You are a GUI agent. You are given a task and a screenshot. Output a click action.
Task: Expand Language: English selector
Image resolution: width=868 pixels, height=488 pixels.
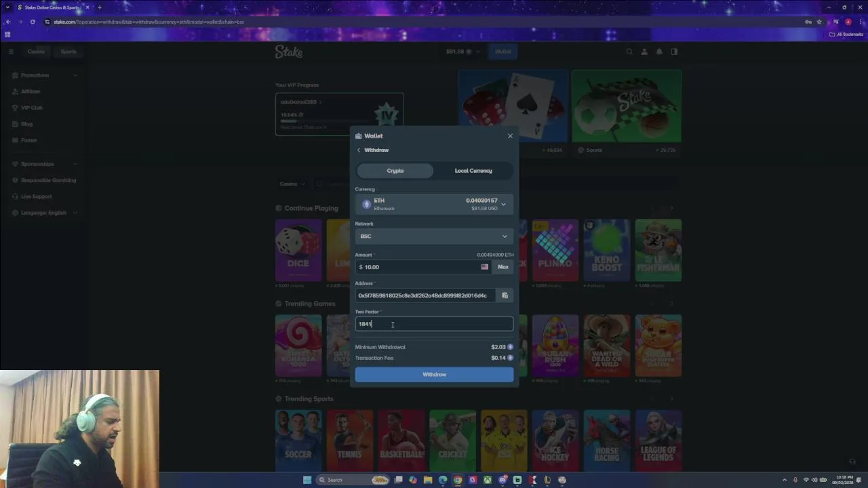click(x=44, y=213)
